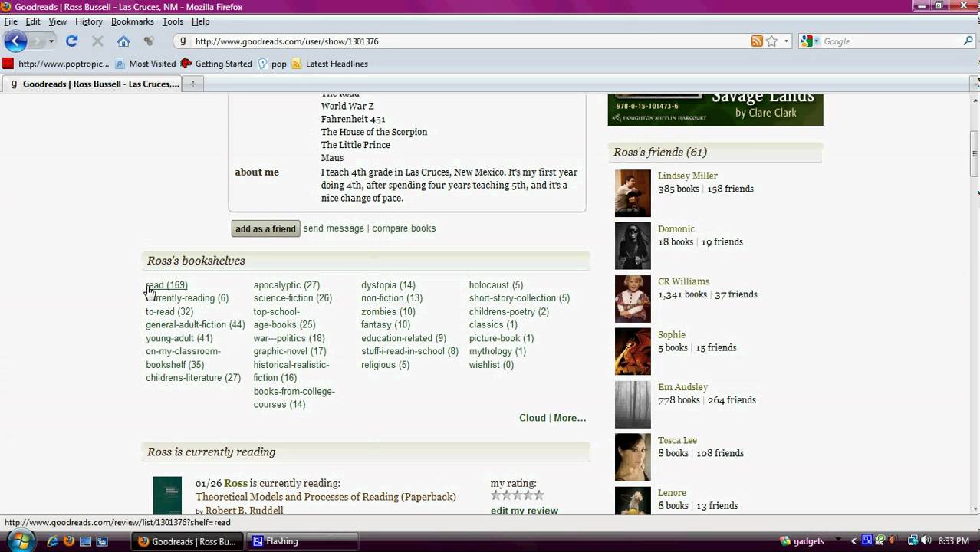Reload the current Goodreads page
The width and height of the screenshot is (980, 552).
(x=72, y=41)
